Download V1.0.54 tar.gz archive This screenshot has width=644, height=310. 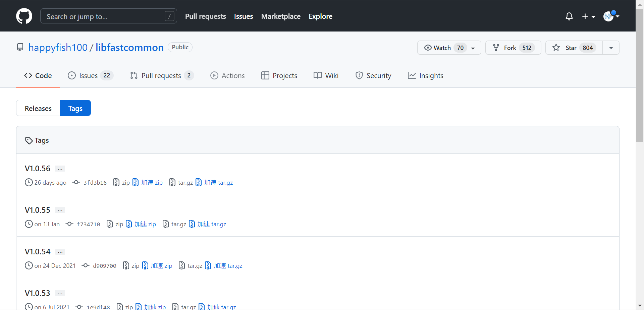click(x=191, y=265)
